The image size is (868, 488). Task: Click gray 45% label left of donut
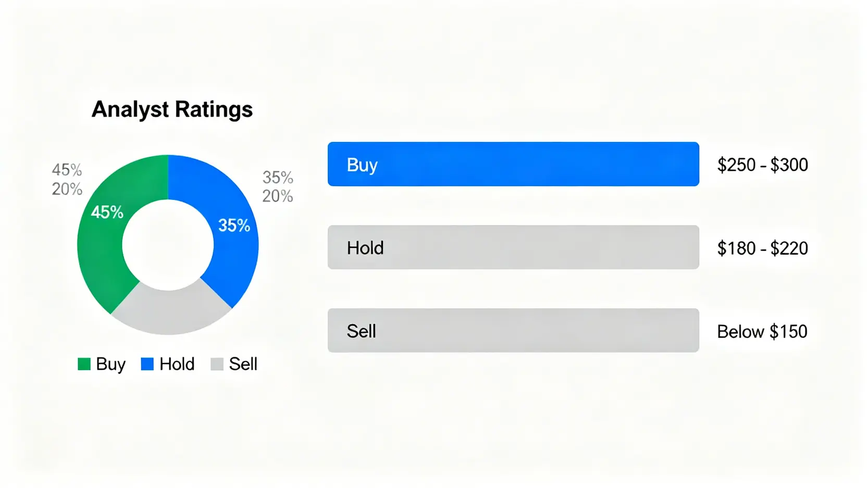pyautogui.click(x=67, y=170)
